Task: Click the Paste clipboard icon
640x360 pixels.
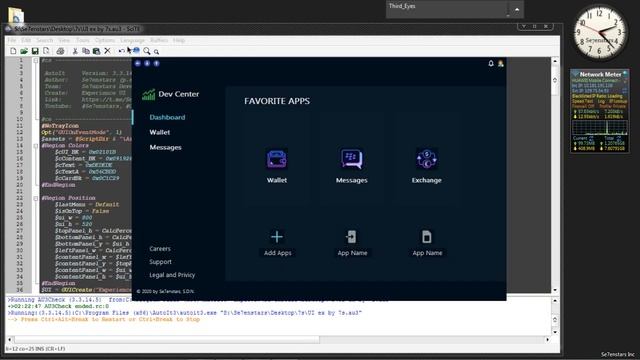Action: tap(96, 51)
